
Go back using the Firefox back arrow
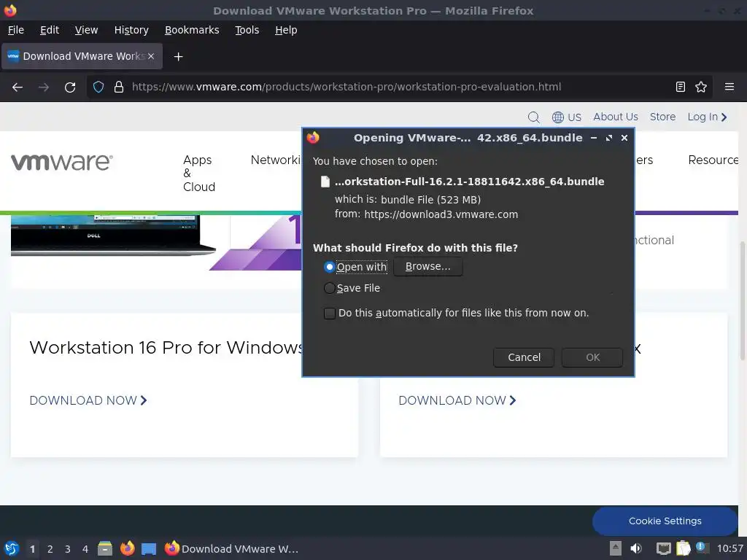[18, 87]
